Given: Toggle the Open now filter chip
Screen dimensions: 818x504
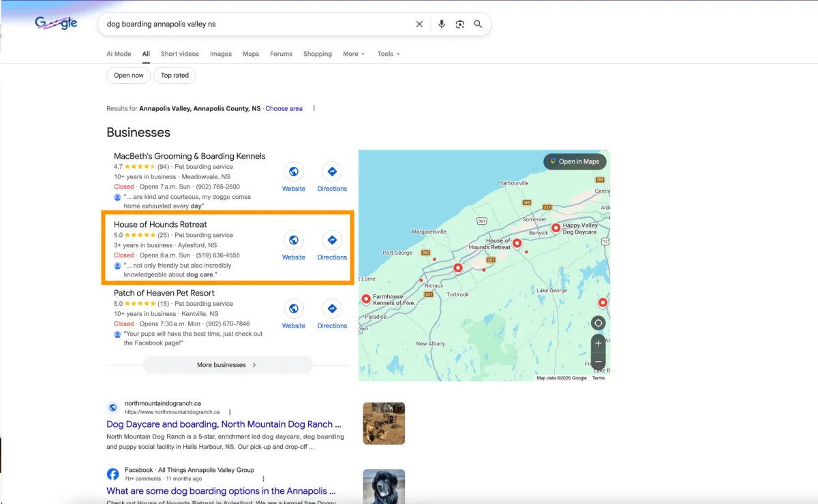Looking at the screenshot, I should coord(129,75).
